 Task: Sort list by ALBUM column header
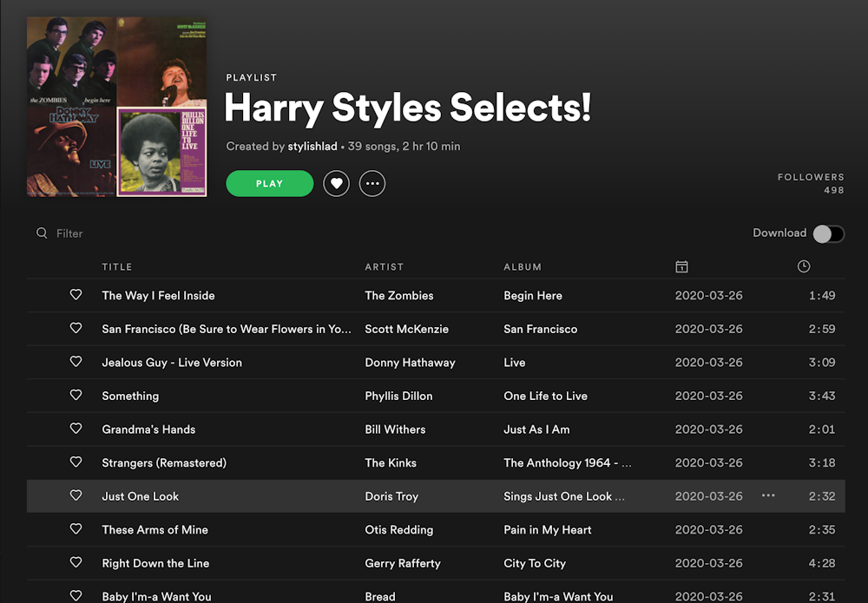tap(523, 266)
